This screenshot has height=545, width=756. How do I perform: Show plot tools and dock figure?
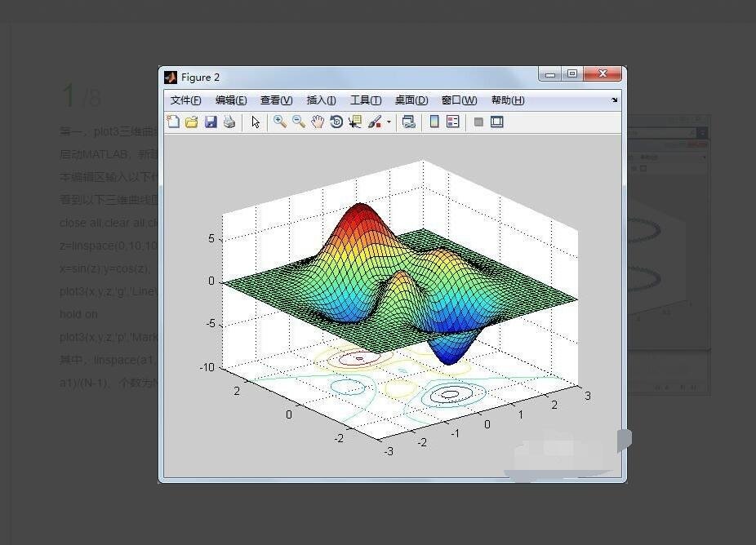point(496,122)
